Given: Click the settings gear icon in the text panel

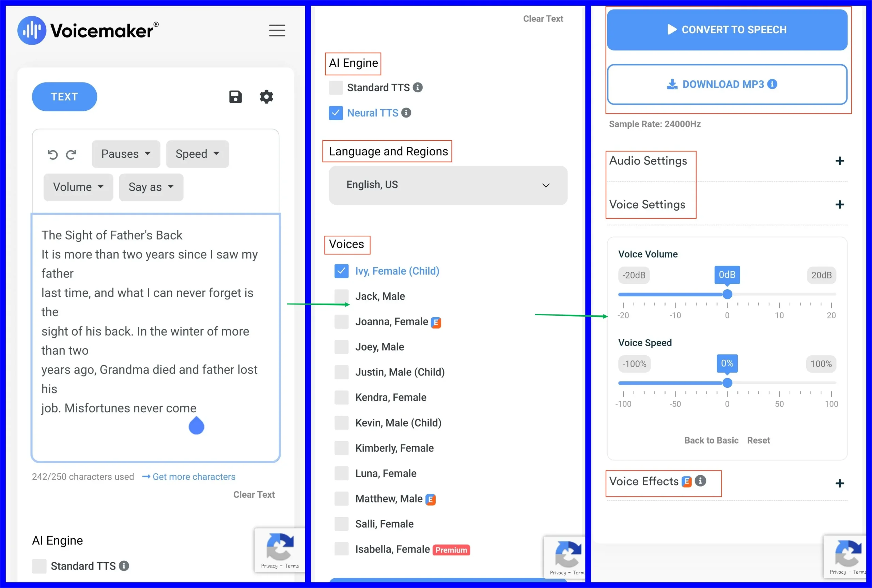Looking at the screenshot, I should 266,97.
